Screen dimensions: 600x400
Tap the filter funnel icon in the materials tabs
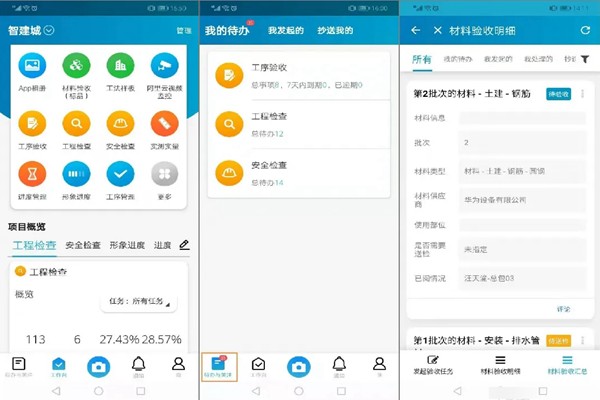[588, 60]
